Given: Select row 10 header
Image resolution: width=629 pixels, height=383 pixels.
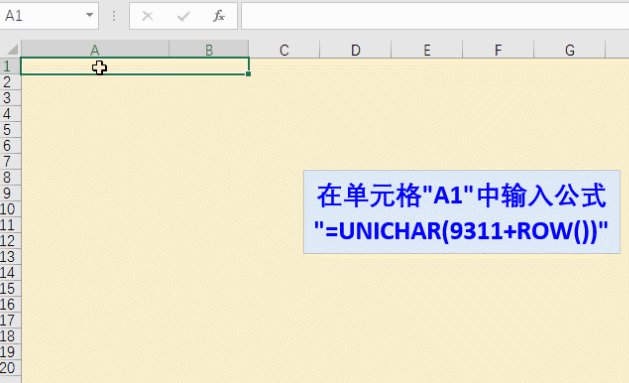Looking at the screenshot, I should (x=10, y=209).
